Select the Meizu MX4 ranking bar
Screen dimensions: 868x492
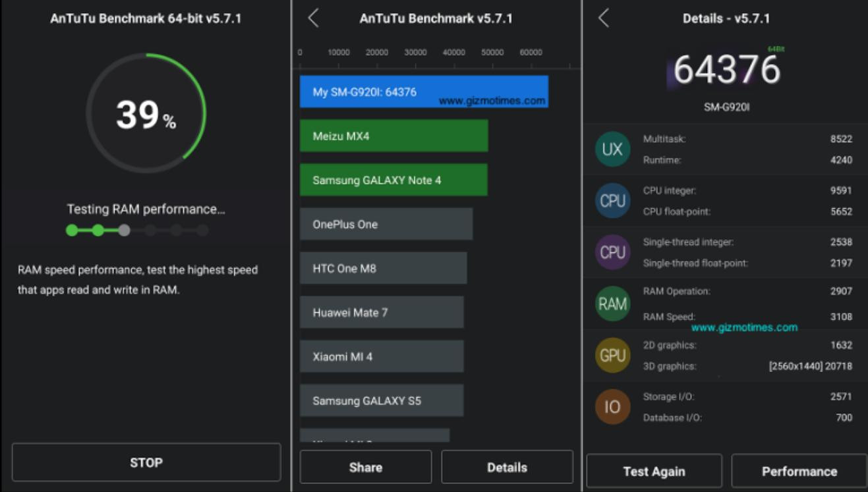point(393,136)
